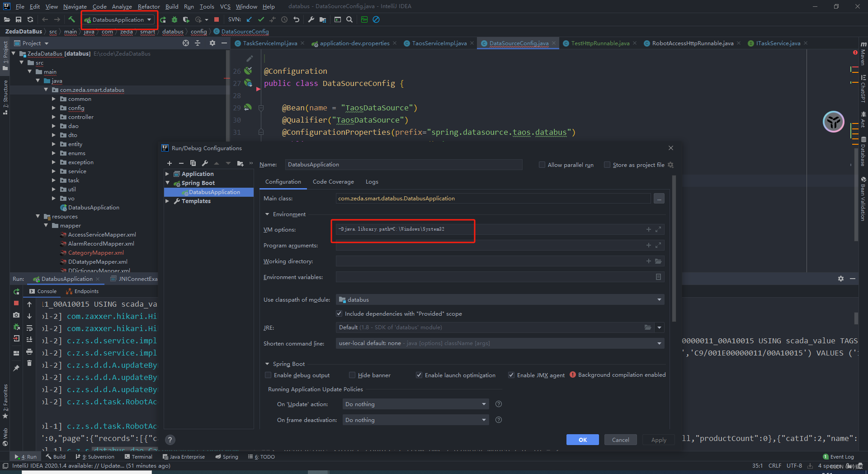
Task: Open the Refactor menu
Action: [149, 6]
